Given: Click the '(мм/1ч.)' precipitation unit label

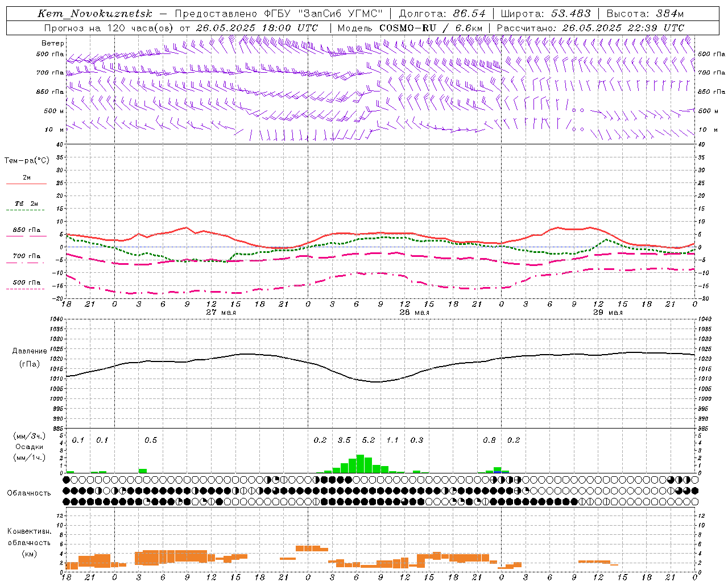Looking at the screenshot, I should pos(30,458).
